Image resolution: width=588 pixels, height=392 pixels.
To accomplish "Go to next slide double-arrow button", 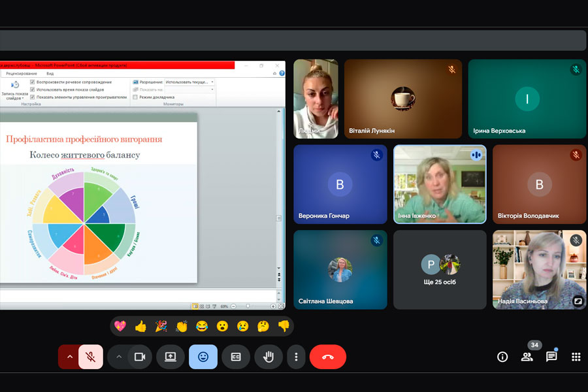I will 278,280.
